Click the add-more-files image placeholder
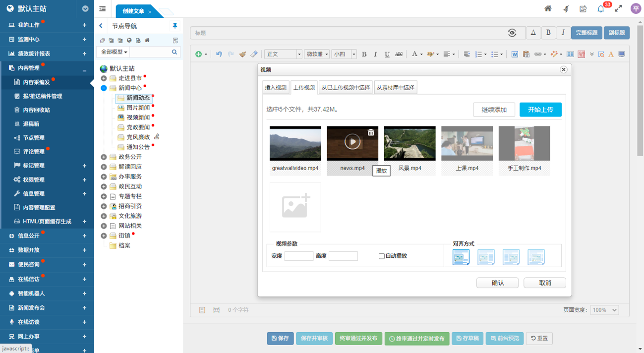644x353 pixels. tap(295, 207)
